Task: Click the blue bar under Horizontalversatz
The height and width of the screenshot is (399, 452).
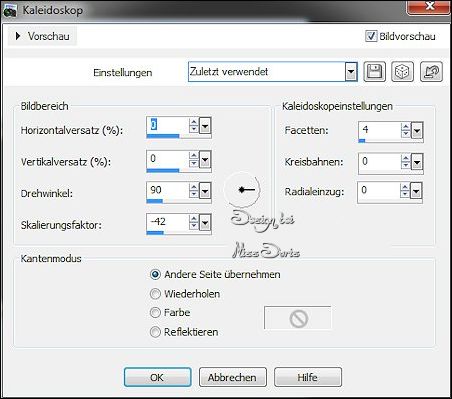Action: 163,136
